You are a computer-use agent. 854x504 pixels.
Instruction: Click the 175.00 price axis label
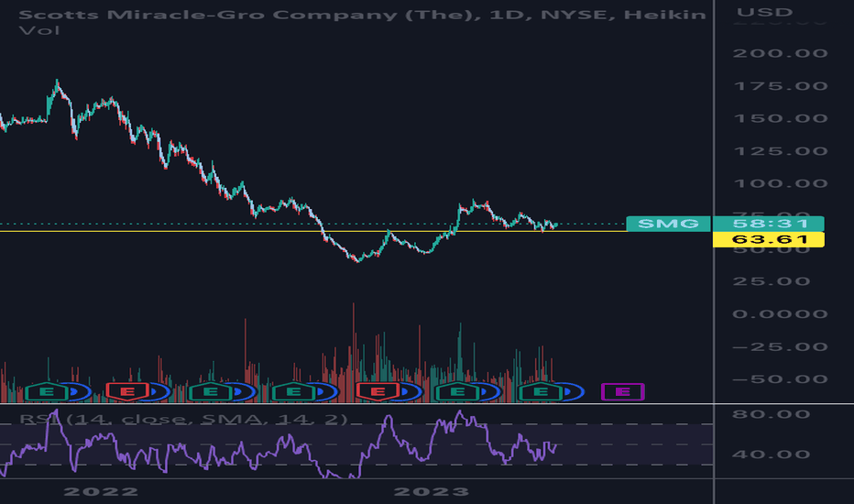[x=780, y=86]
